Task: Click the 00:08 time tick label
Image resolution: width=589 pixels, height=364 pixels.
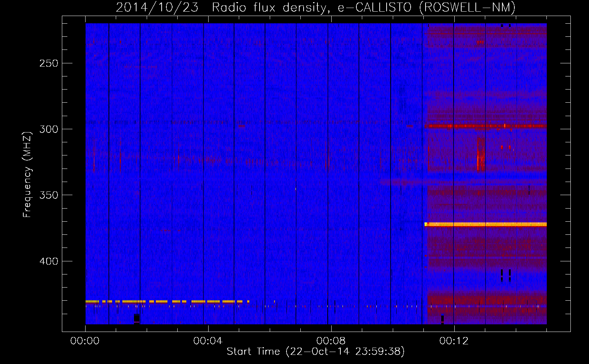Action: pyautogui.click(x=331, y=341)
